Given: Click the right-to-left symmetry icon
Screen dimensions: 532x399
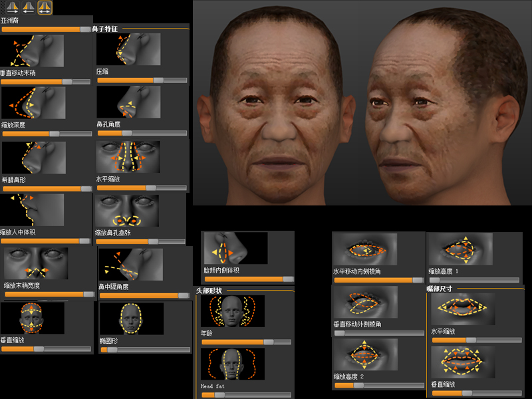Looking at the screenshot, I should click(29, 8).
